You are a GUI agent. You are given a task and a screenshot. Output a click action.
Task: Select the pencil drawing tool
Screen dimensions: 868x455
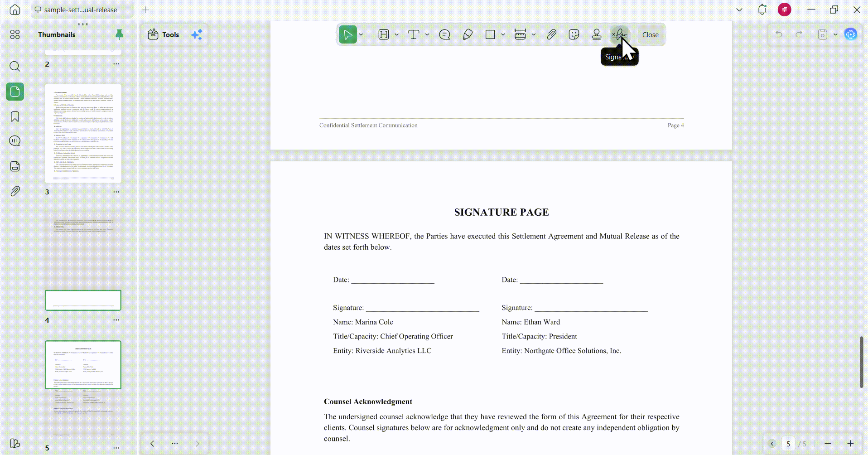(x=468, y=34)
